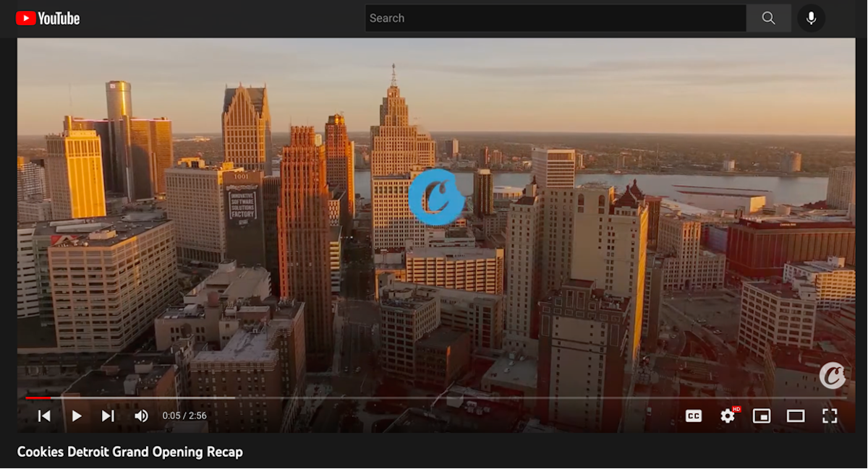The image size is (868, 469).
Task: Skip to next video
Action: [x=108, y=416]
